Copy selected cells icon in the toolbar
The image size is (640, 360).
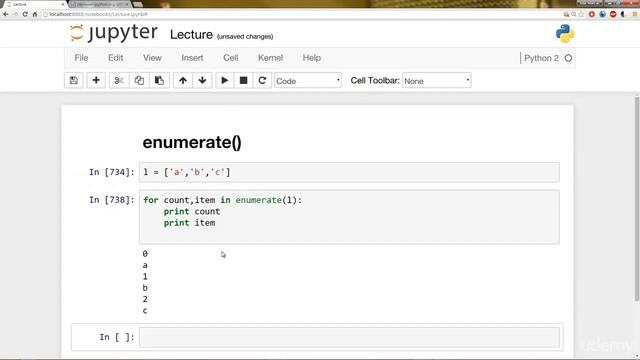[x=139, y=80]
